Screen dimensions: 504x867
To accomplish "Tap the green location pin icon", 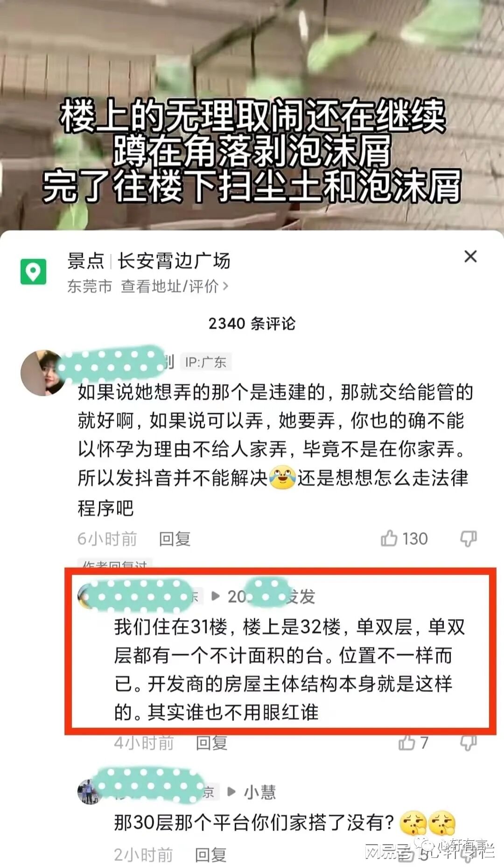I will coord(33,271).
